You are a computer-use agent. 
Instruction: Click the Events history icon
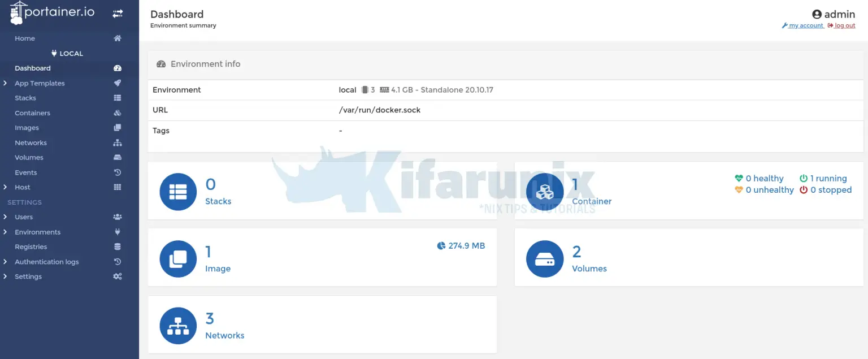click(x=118, y=172)
